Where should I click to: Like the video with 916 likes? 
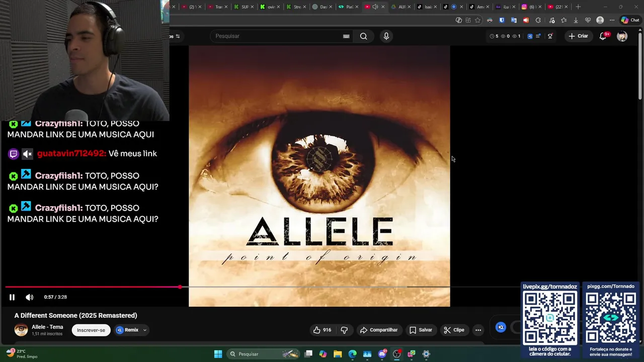tap(322, 330)
